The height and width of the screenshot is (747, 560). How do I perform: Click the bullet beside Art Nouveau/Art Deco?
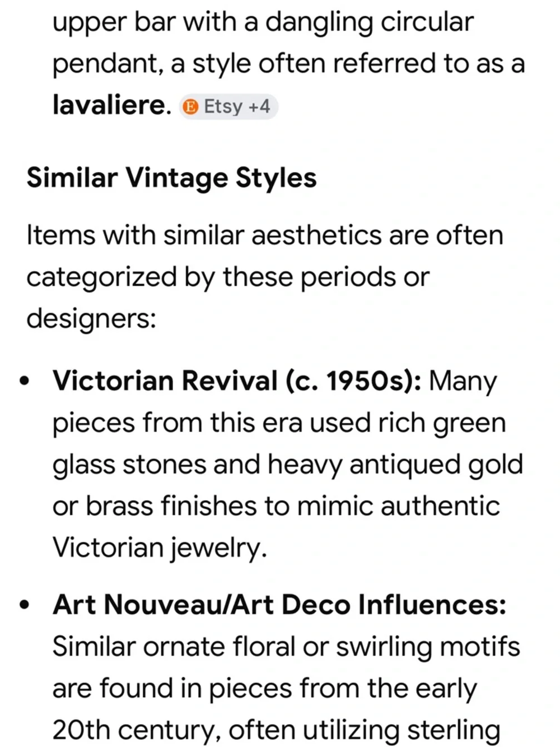[24, 606]
